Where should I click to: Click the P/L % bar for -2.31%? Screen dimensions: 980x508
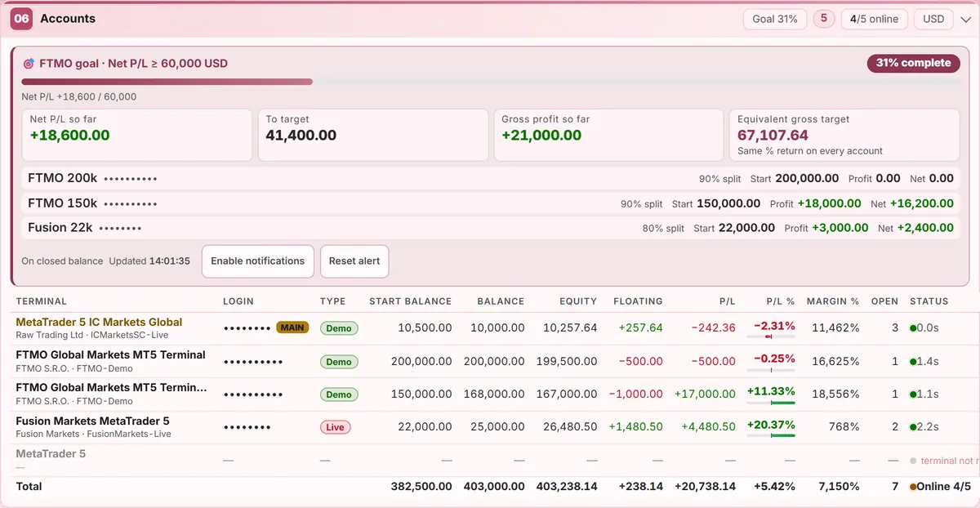[x=771, y=336]
